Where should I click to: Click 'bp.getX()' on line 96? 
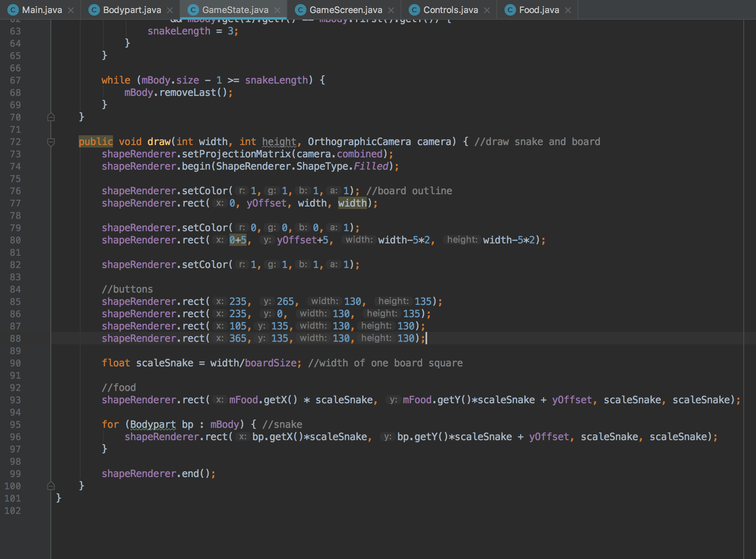click(x=278, y=437)
